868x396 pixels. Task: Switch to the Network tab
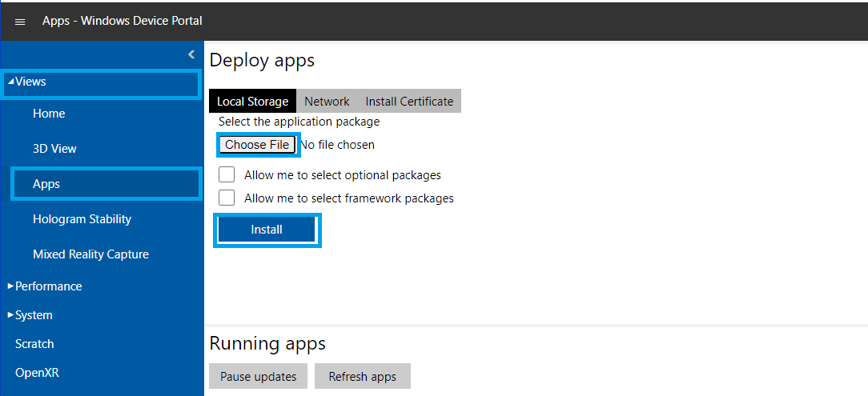(327, 102)
